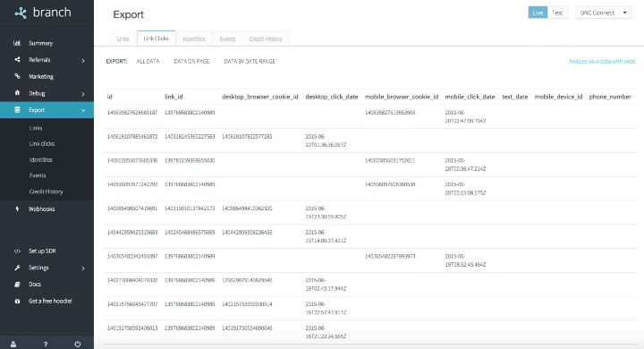This screenshot has height=349, width=644.
Task: Expand the Referrals submenu chevron
Action: point(83,61)
